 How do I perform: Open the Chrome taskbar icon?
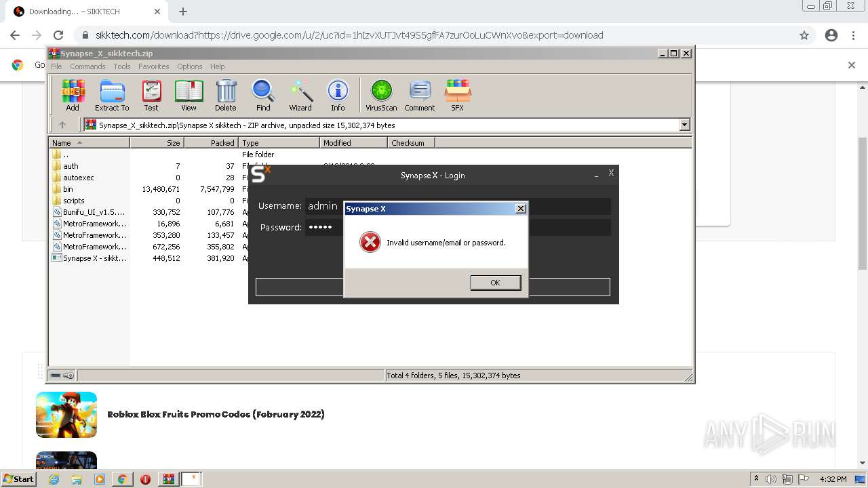click(x=122, y=479)
